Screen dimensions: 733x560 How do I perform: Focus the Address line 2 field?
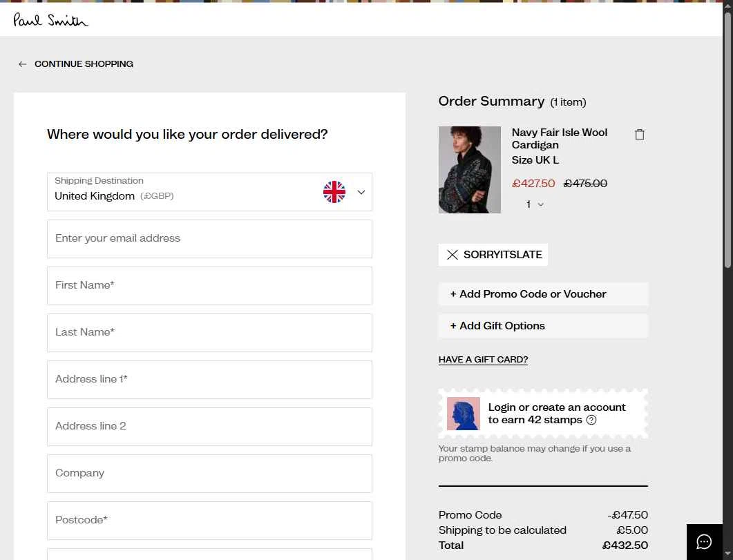pos(209,427)
